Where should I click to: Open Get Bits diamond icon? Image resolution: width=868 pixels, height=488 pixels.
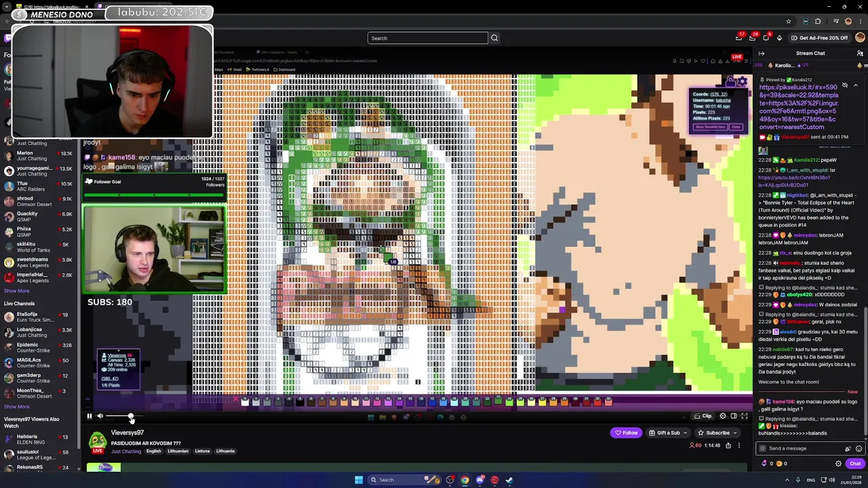779,38
